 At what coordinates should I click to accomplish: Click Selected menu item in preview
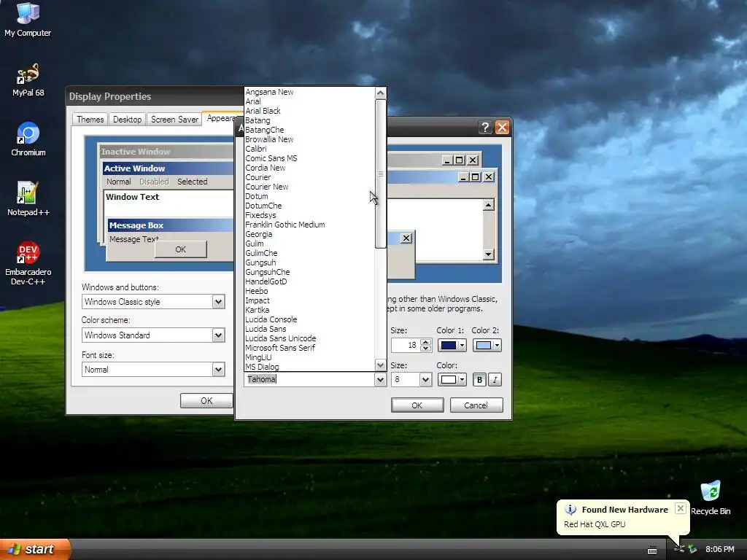pyautogui.click(x=193, y=182)
